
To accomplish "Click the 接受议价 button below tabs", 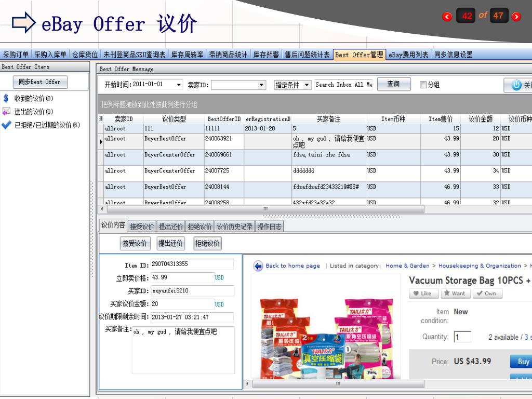I will 135,243.
